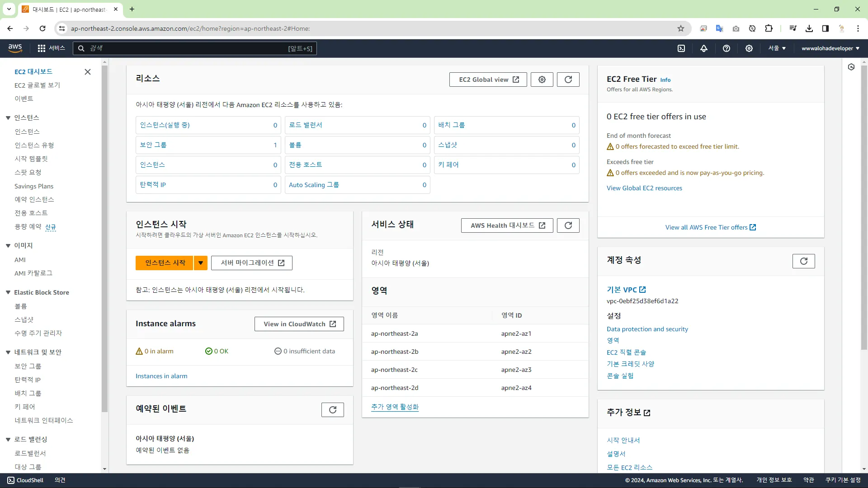Open the notifications bell icon
This screenshot has height=488, width=868.
704,48
